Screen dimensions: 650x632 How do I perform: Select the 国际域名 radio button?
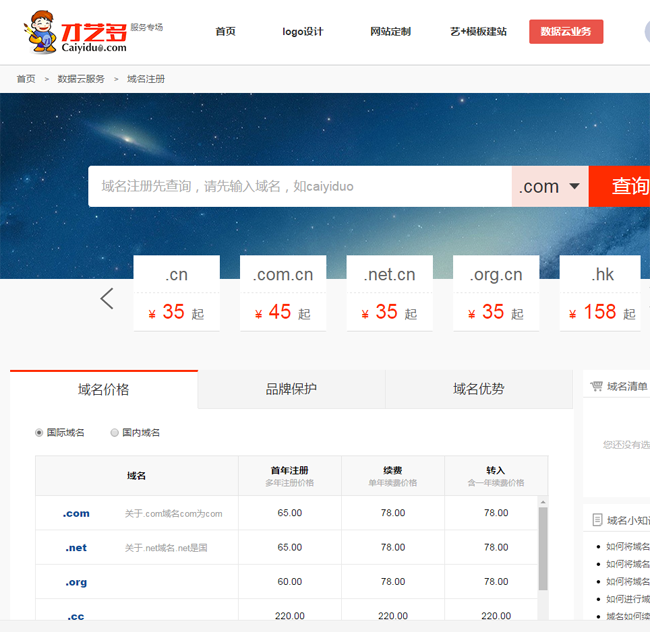point(40,433)
